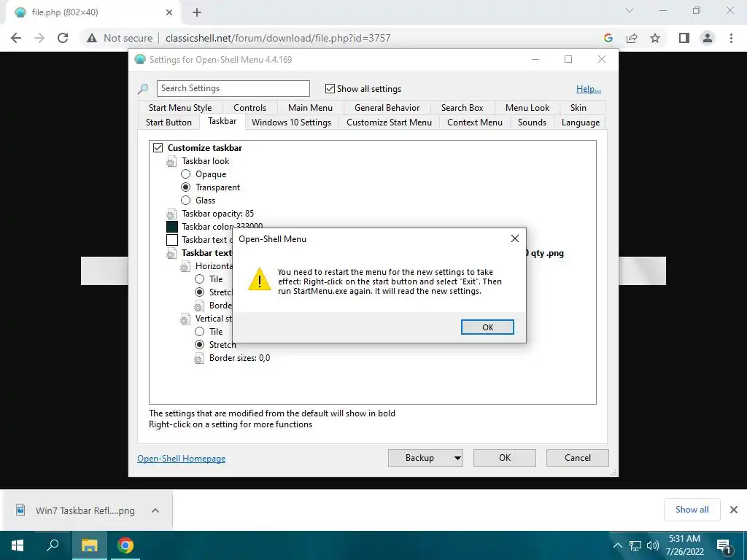Reload the page in Chrome
The image size is (747, 560).
63,38
